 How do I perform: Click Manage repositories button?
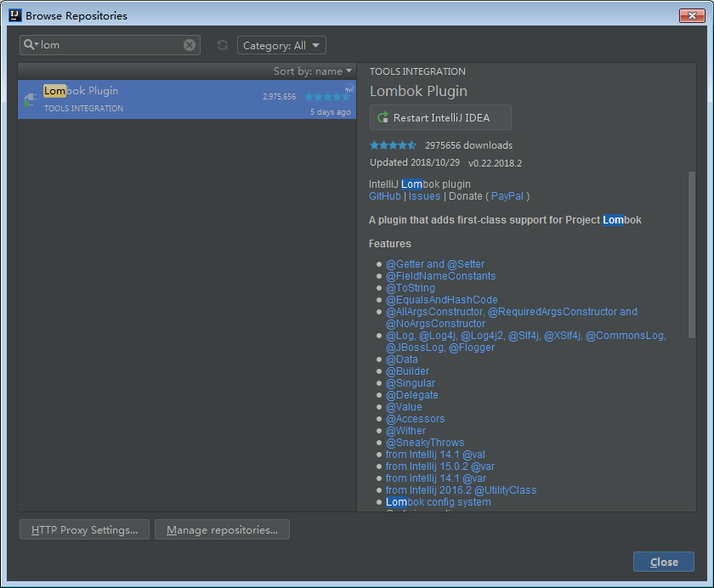(222, 529)
